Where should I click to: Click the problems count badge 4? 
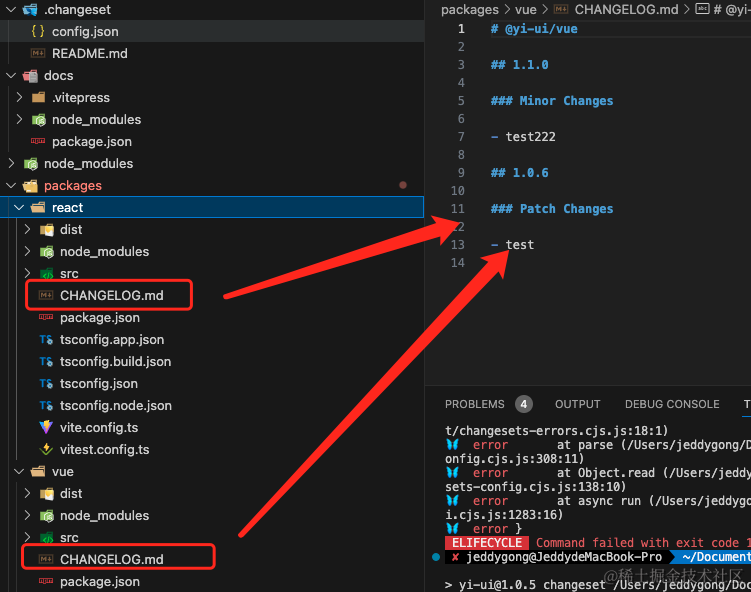(524, 404)
